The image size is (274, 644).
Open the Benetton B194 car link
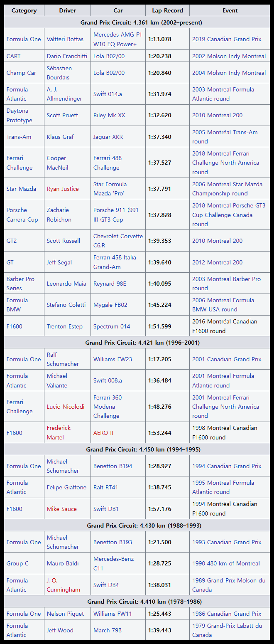(113, 466)
